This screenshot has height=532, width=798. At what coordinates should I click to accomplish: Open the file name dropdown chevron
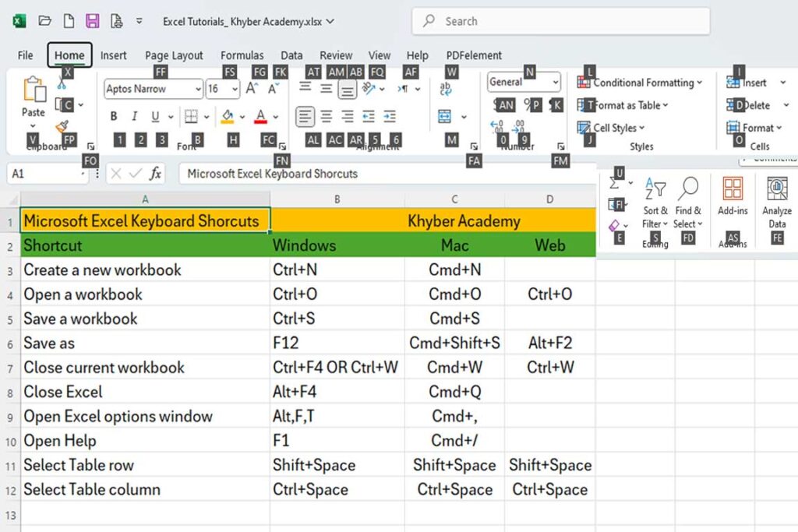coord(330,21)
